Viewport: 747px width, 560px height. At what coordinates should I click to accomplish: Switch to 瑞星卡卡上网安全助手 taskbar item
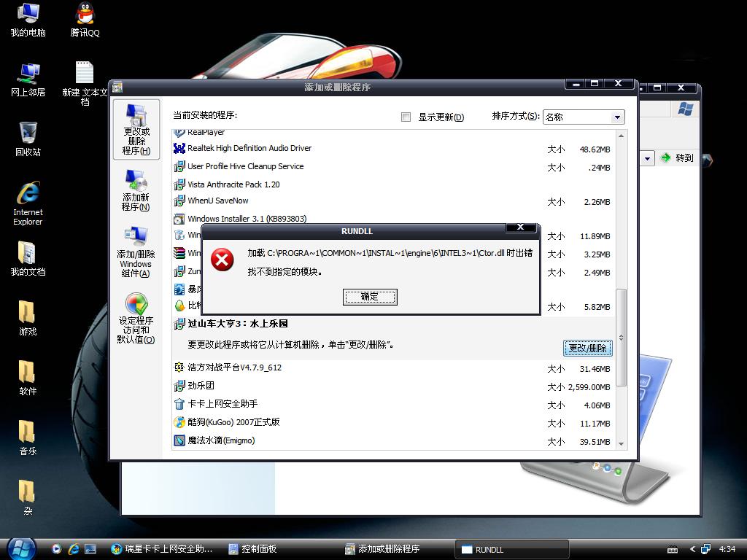pos(162,549)
